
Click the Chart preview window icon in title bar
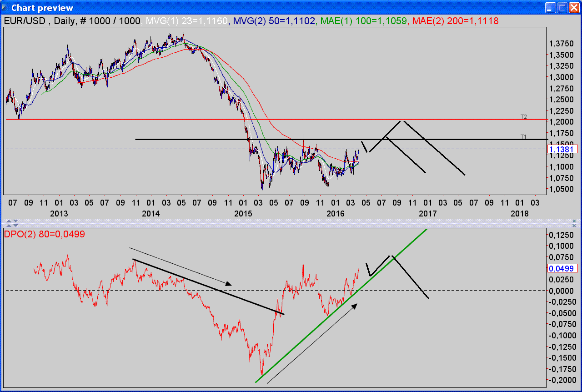[5, 8]
